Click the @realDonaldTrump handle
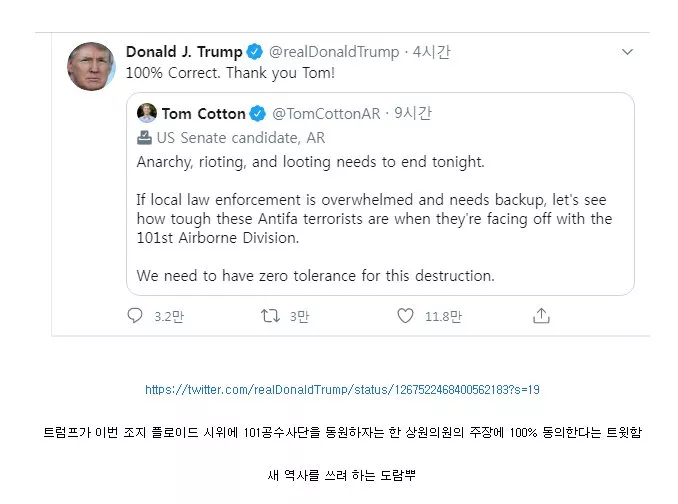 (x=332, y=52)
